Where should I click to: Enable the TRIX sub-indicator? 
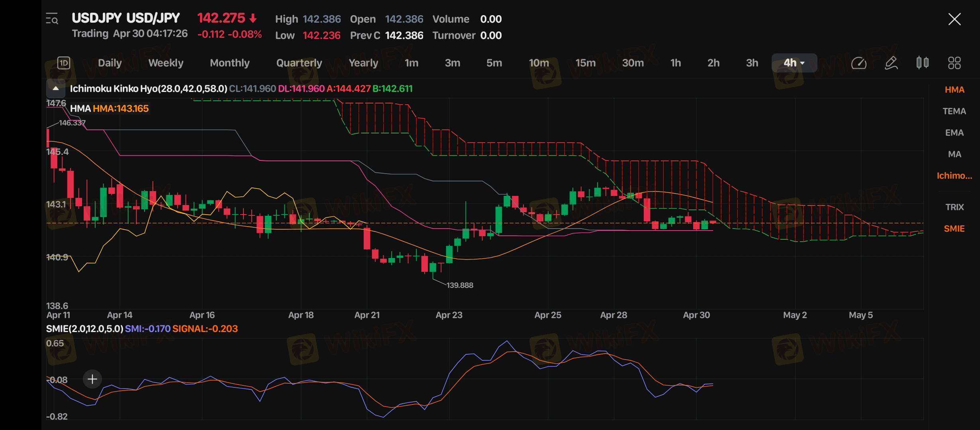954,207
